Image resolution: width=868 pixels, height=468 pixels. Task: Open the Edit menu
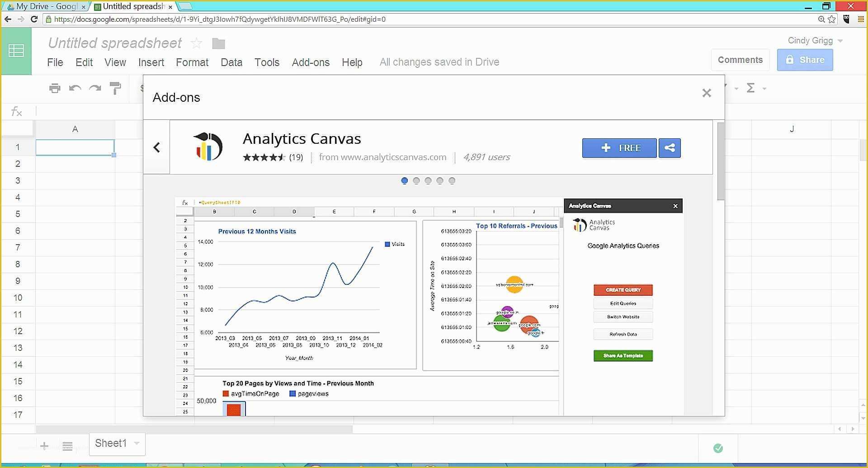tap(84, 62)
